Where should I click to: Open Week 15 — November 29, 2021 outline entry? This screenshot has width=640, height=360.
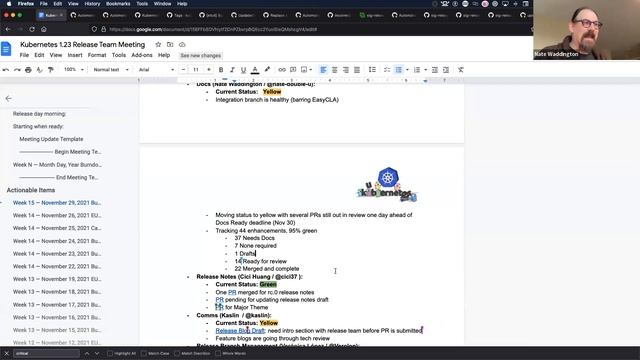pos(57,203)
